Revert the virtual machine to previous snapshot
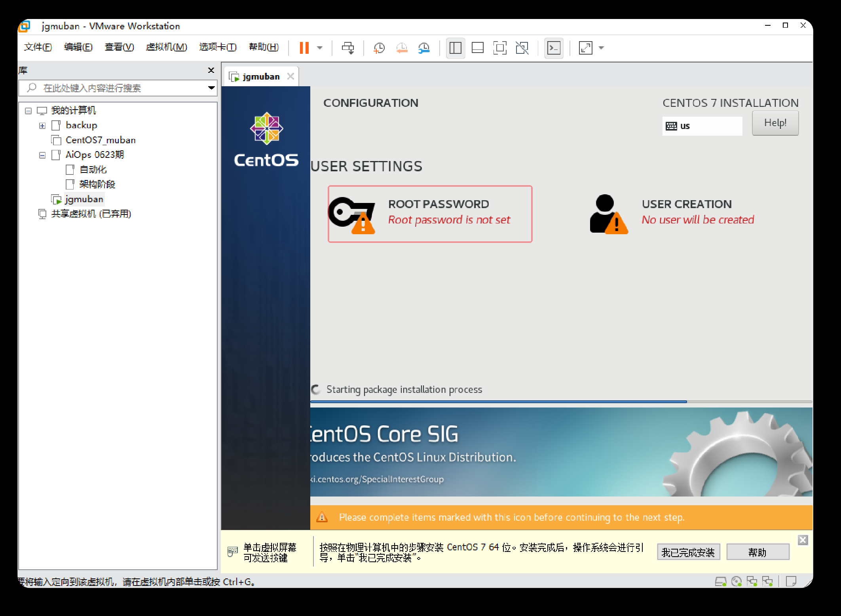 tap(402, 48)
